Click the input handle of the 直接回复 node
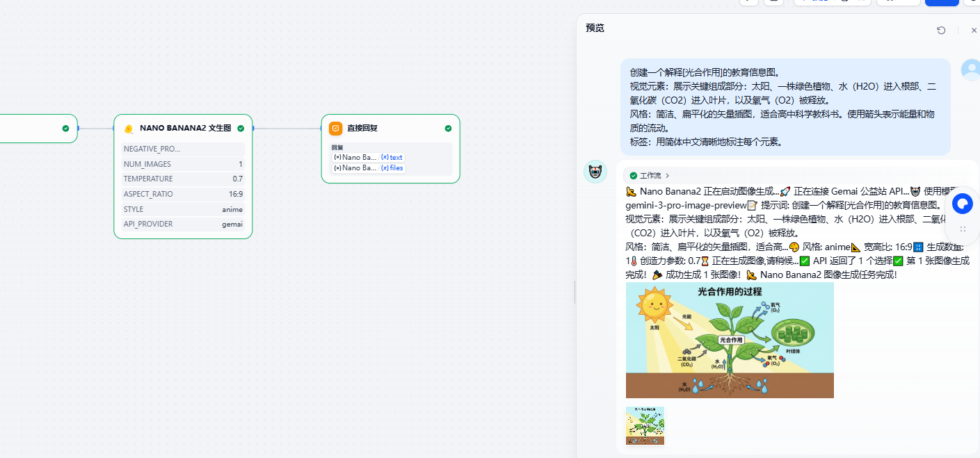The height and width of the screenshot is (458, 980). pos(321,128)
